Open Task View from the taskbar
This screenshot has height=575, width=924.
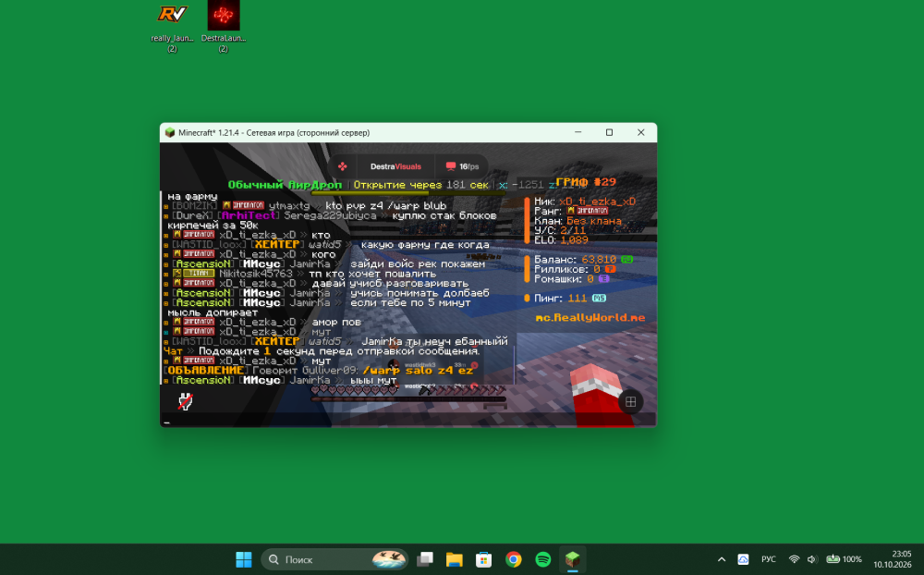tap(425, 559)
